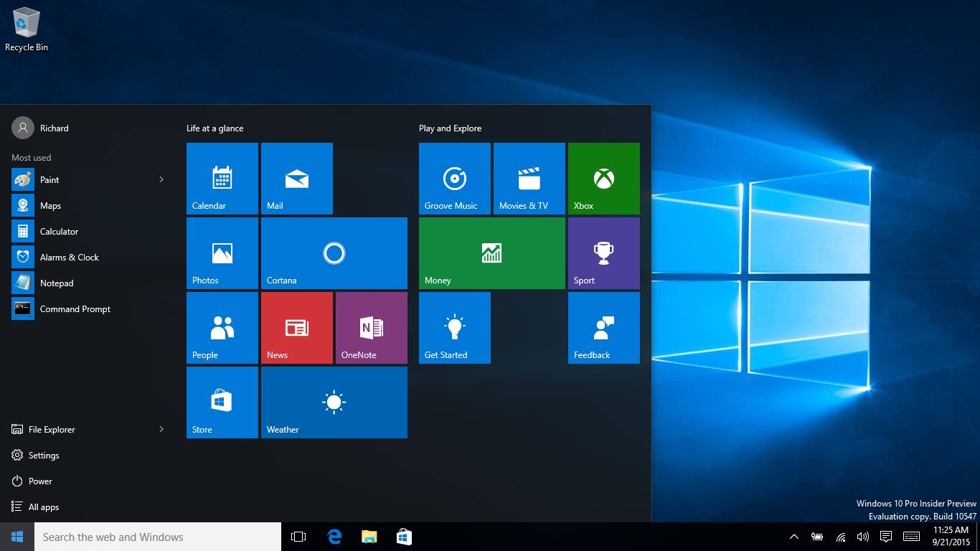Open Settings from Start menu

point(89,456)
